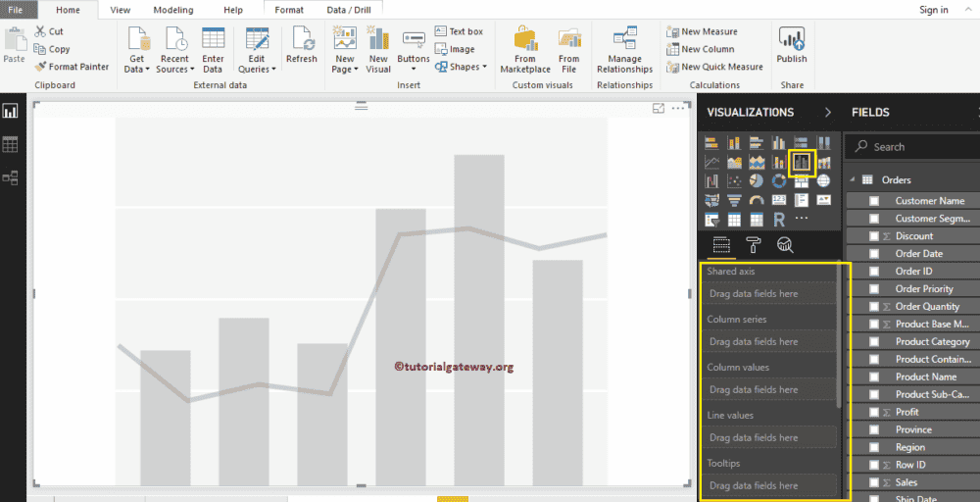Switch to the Format ribbon tab

click(x=289, y=10)
